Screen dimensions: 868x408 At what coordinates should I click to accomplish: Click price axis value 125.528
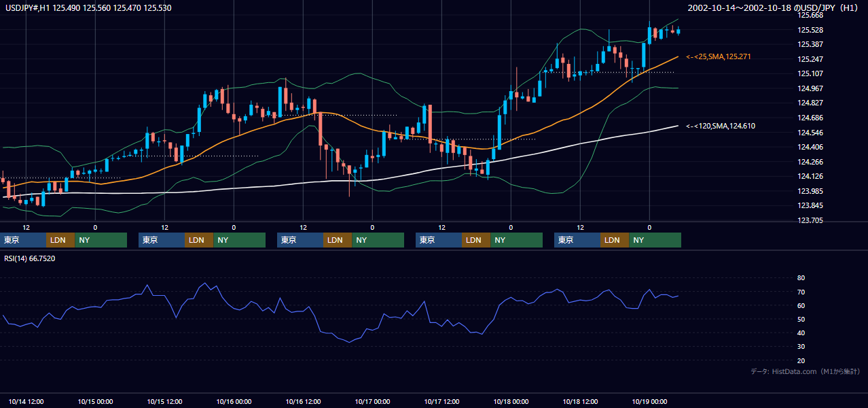point(810,30)
